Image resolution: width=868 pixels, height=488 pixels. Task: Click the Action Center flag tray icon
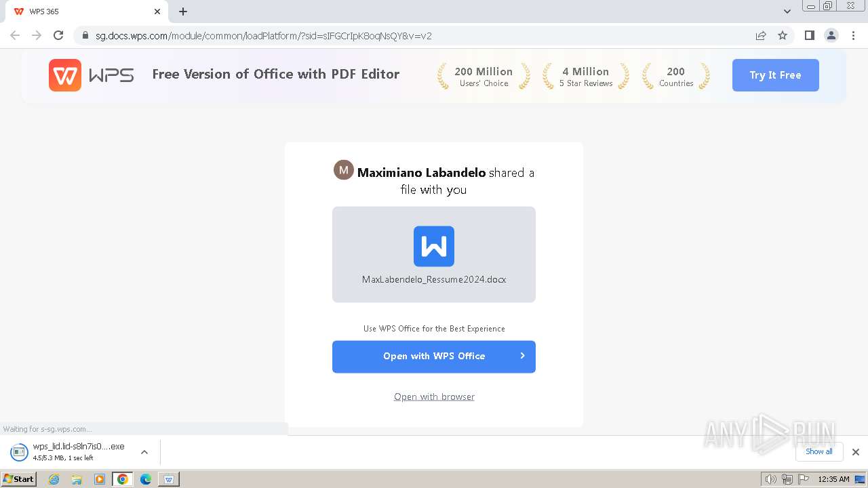(x=803, y=479)
